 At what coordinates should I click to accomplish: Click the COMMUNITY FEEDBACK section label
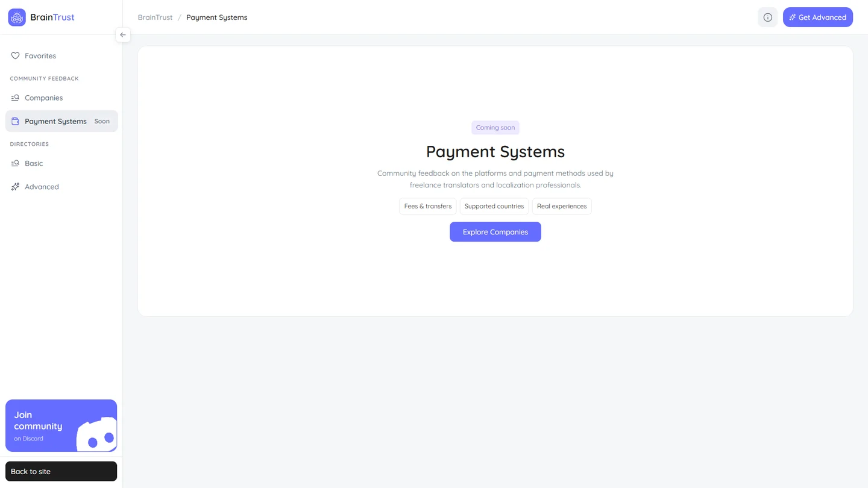click(44, 79)
